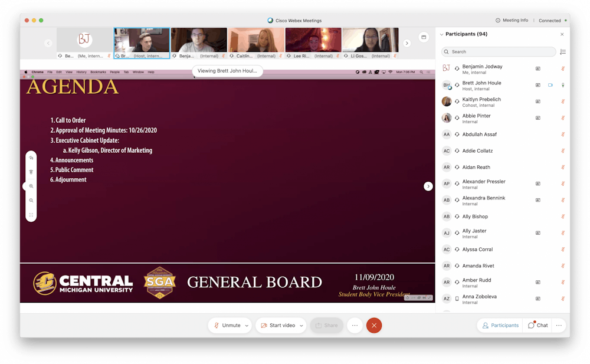Click zoom out on the shared content toolbar
Viewport: 590px width, 364px height.
[x=31, y=201]
